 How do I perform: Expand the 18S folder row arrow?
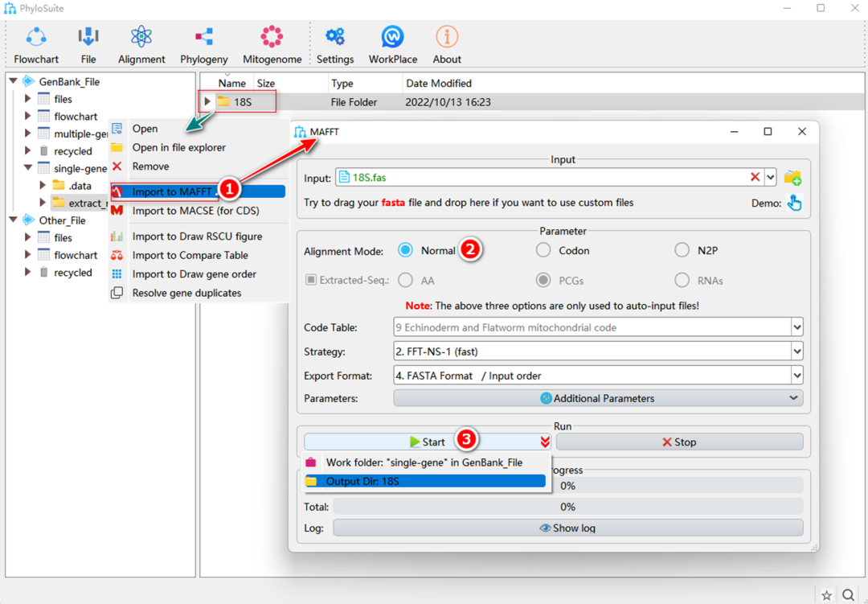point(207,101)
